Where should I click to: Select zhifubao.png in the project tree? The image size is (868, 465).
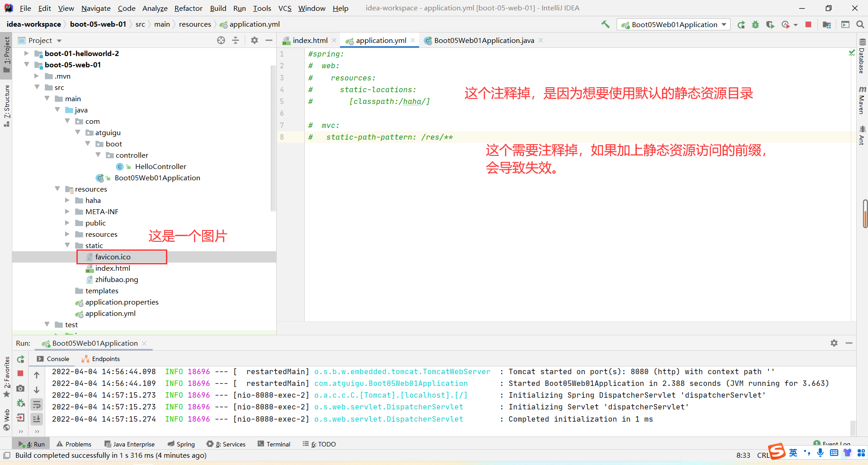tap(117, 279)
